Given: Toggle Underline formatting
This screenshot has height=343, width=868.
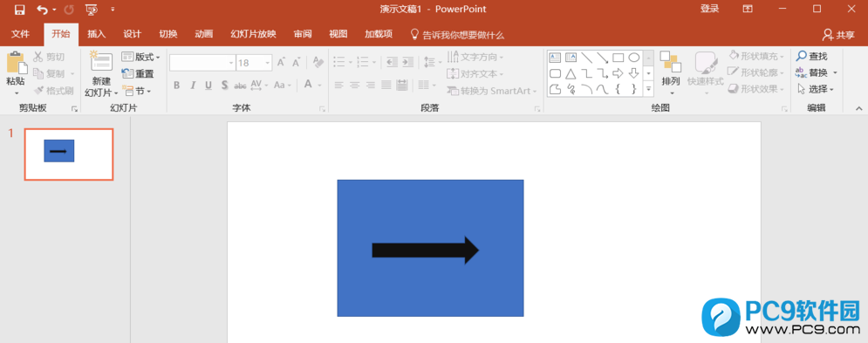Looking at the screenshot, I should [x=208, y=86].
